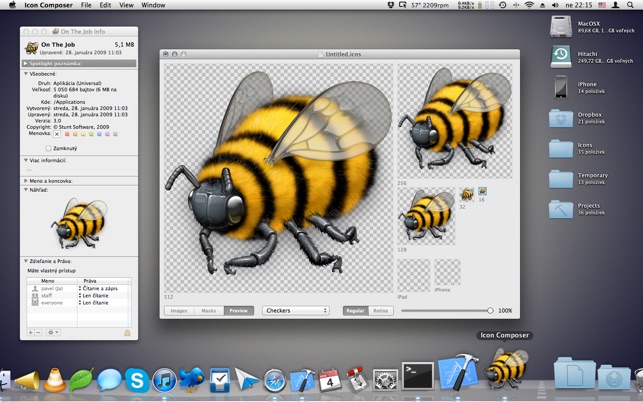Collapse the Všeobecné section
The height and width of the screenshot is (402, 643).
click(25, 74)
